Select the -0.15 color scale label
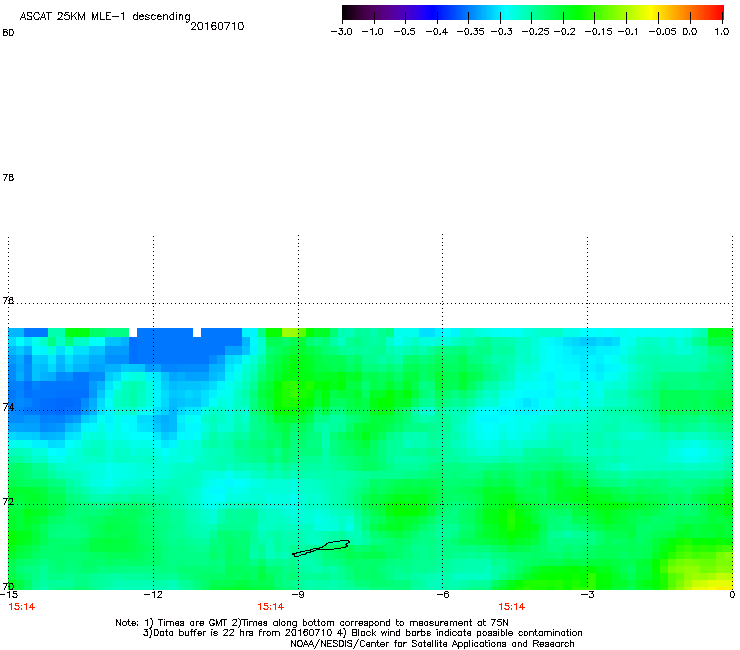This screenshot has width=740, height=650. pyautogui.click(x=598, y=32)
